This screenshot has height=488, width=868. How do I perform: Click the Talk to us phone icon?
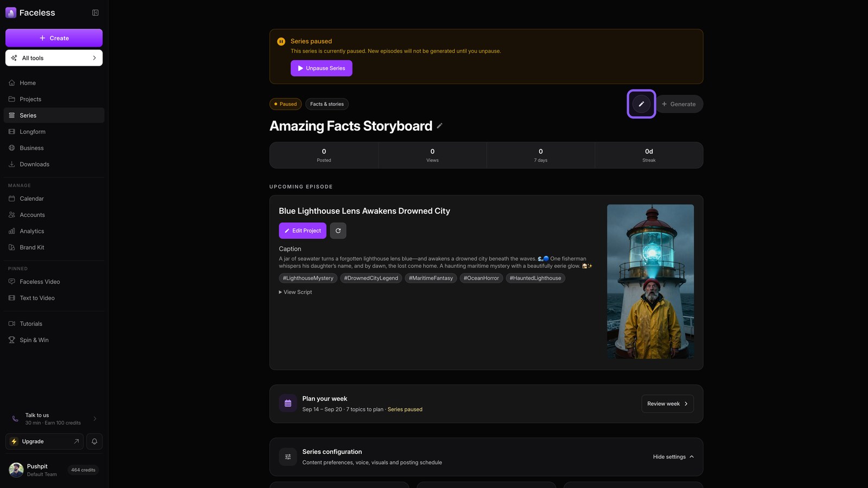pos(15,419)
